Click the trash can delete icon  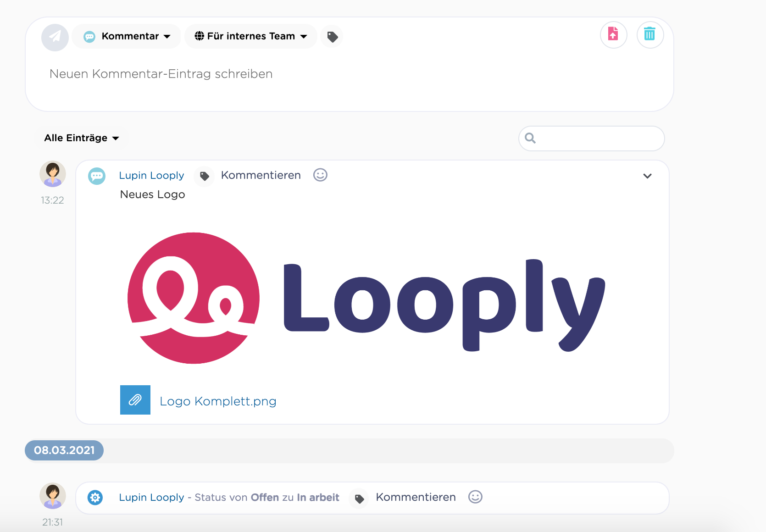click(650, 34)
